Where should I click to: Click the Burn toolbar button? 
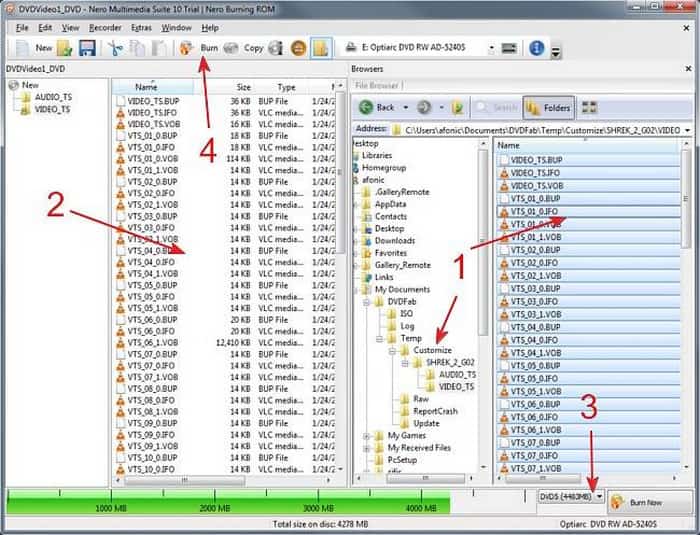tap(200, 47)
